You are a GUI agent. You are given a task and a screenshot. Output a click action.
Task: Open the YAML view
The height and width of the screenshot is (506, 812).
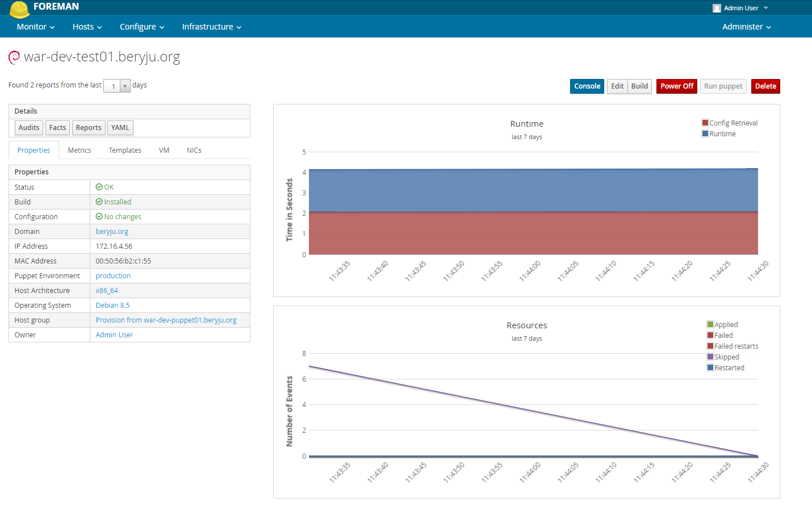(120, 128)
